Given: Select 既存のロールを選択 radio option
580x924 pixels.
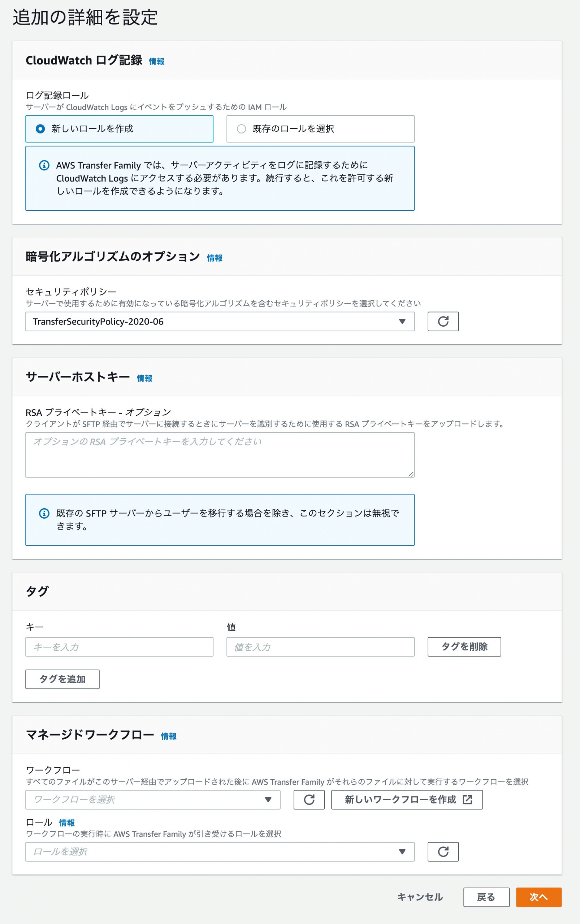Looking at the screenshot, I should [320, 129].
